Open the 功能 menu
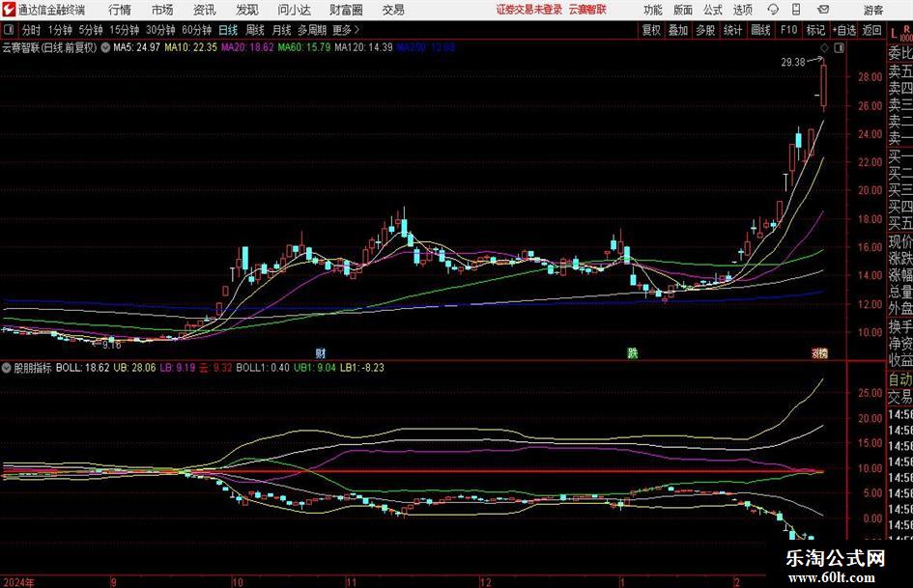913x588 pixels. (653, 10)
